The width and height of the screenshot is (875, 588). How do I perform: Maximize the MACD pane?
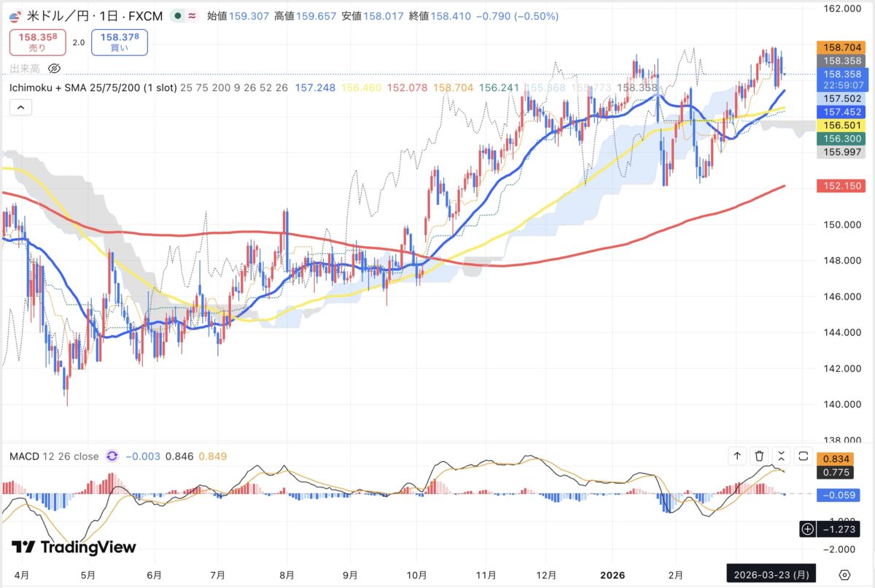point(804,456)
